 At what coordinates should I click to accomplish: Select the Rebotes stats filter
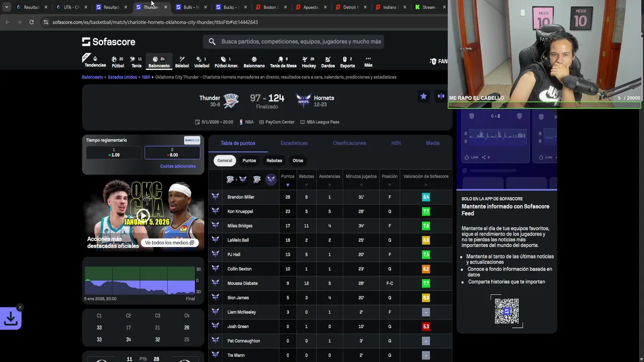(274, 160)
